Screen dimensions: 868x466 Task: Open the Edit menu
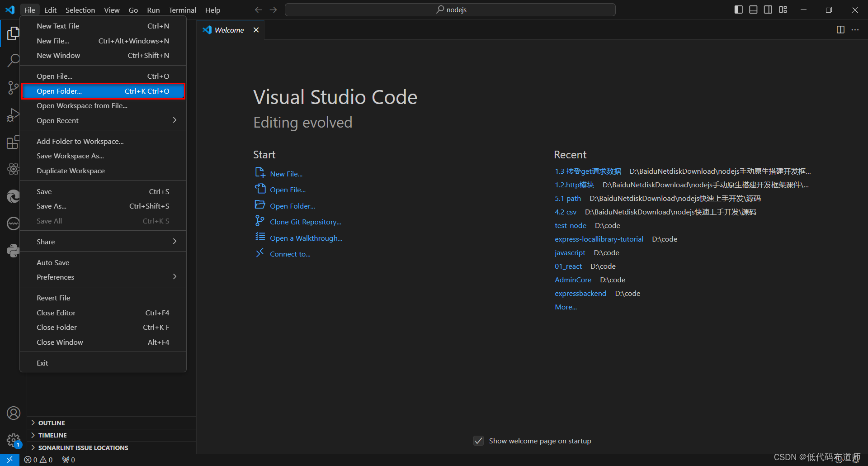tap(50, 10)
